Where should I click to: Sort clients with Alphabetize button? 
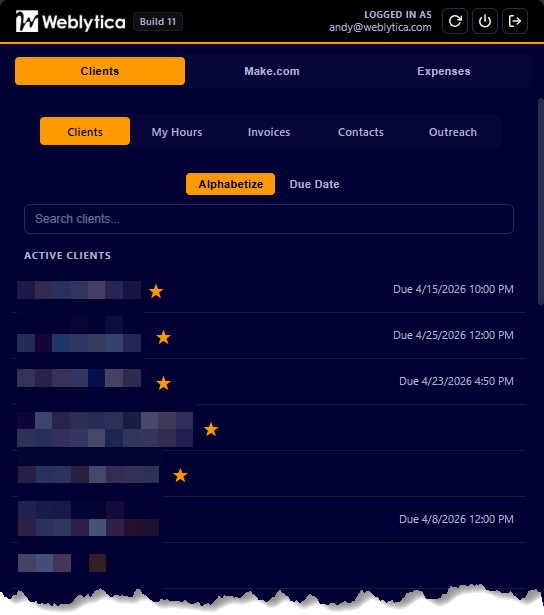click(231, 184)
